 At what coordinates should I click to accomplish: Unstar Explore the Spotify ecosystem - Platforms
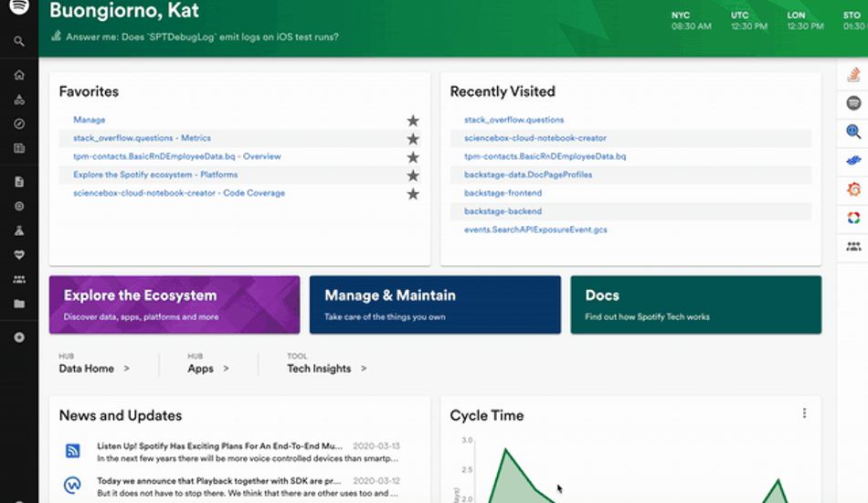tap(413, 175)
